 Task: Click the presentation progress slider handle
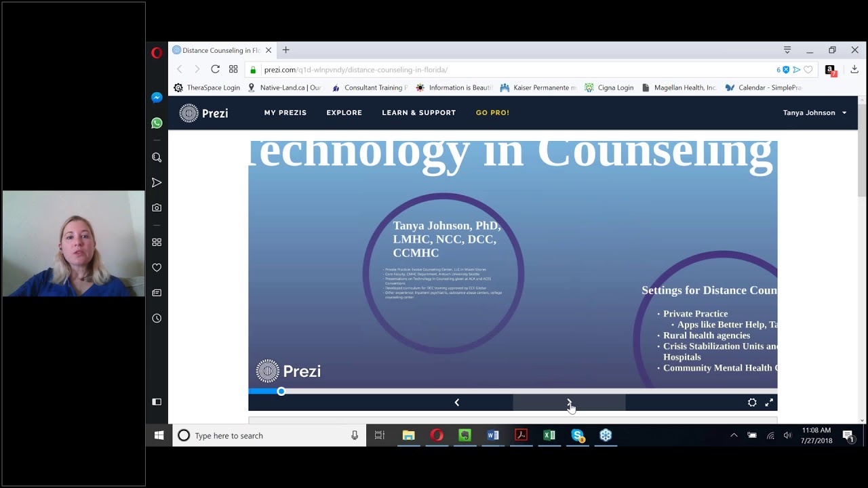click(x=281, y=391)
